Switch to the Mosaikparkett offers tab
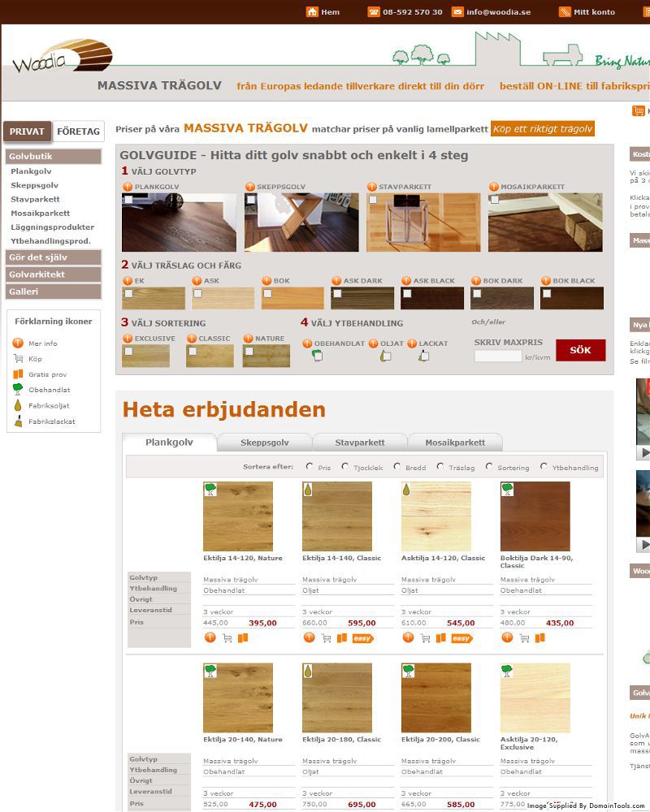 [455, 443]
